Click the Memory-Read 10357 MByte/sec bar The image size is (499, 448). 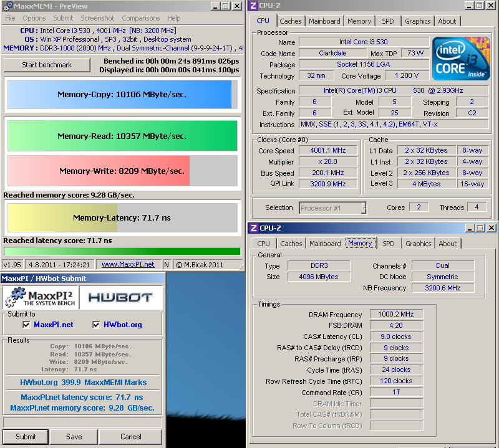(x=122, y=136)
